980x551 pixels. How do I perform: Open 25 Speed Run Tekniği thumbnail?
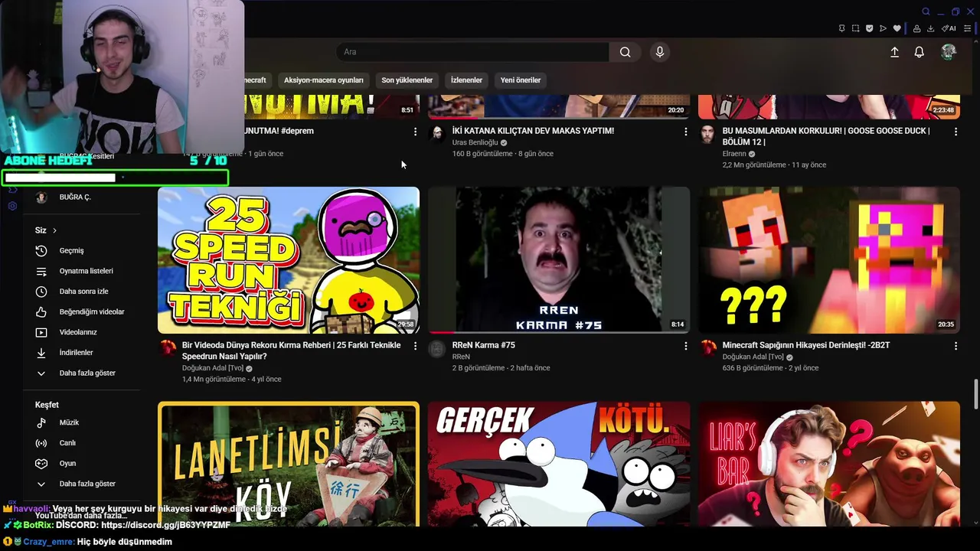[289, 260]
